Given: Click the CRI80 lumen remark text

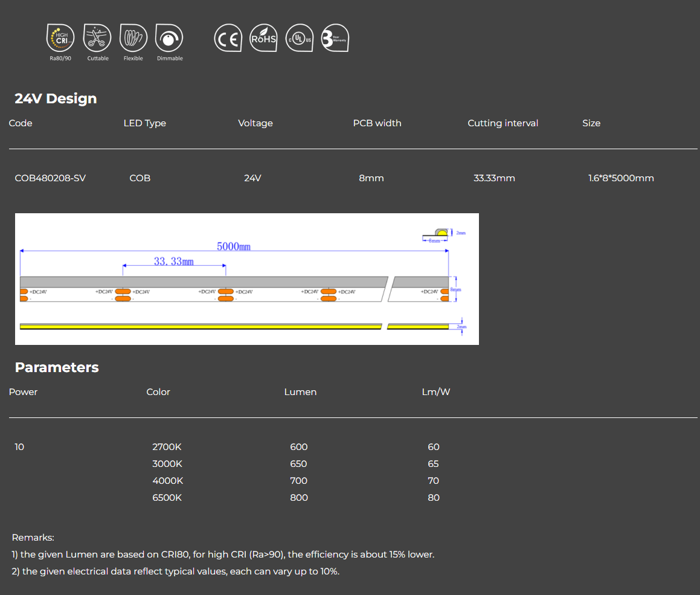Looking at the screenshot, I should click(x=223, y=555).
